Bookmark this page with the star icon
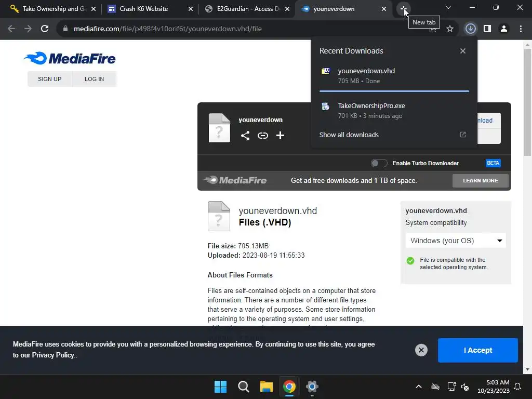This screenshot has width=532, height=399. point(450,29)
